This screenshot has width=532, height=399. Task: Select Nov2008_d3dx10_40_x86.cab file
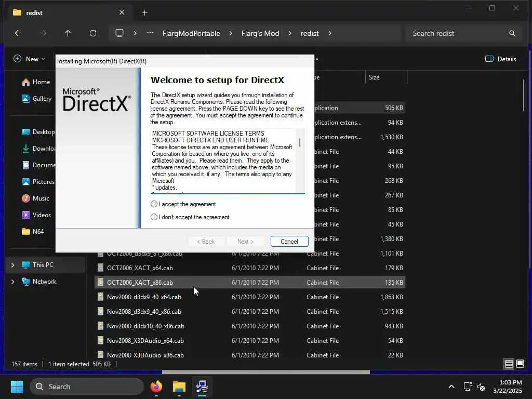(249, 326)
